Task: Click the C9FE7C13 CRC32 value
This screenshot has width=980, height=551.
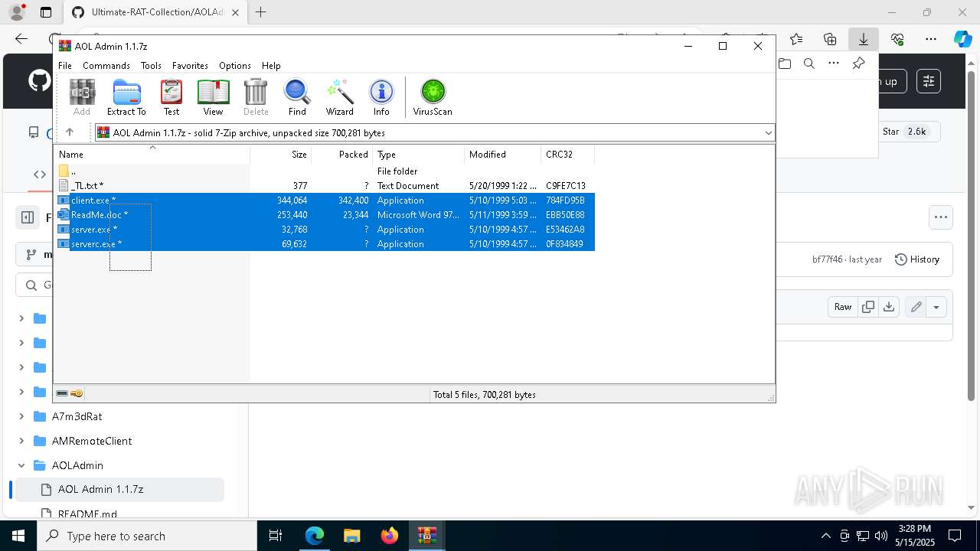Action: [x=566, y=186]
